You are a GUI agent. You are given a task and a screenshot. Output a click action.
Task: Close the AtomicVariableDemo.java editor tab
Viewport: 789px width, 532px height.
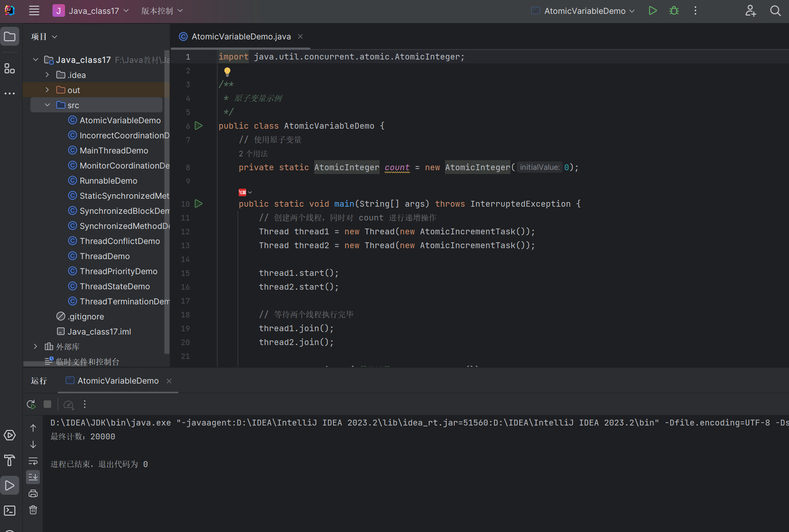click(300, 36)
